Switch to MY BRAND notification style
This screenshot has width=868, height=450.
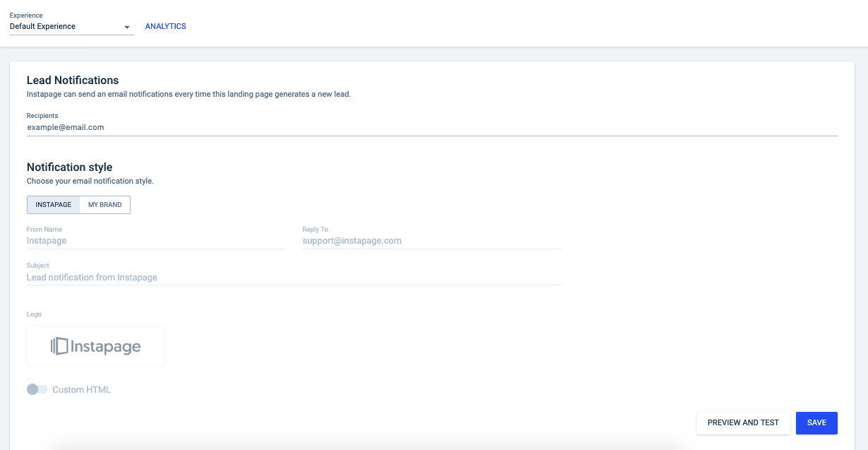[105, 205]
